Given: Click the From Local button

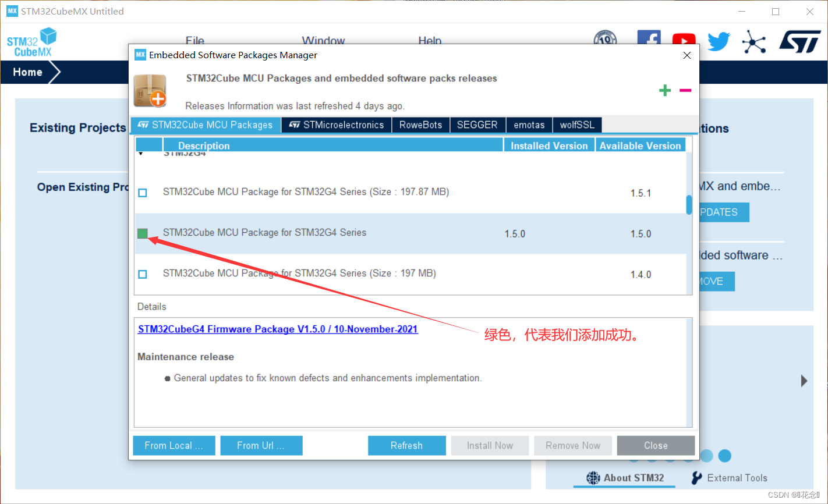Looking at the screenshot, I should click(174, 446).
